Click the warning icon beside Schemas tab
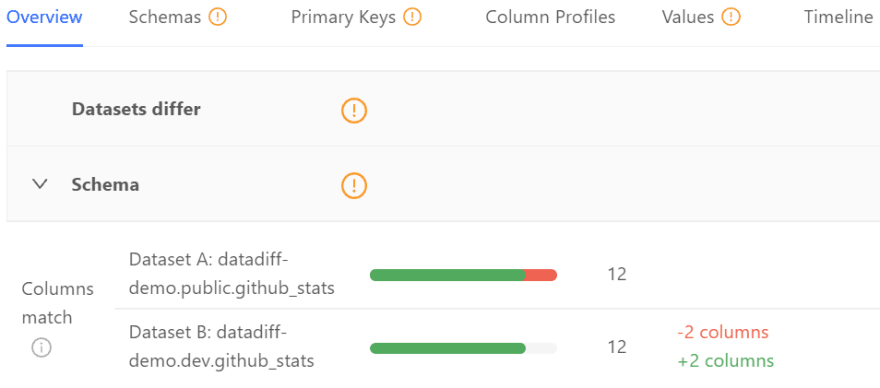 pos(218,17)
